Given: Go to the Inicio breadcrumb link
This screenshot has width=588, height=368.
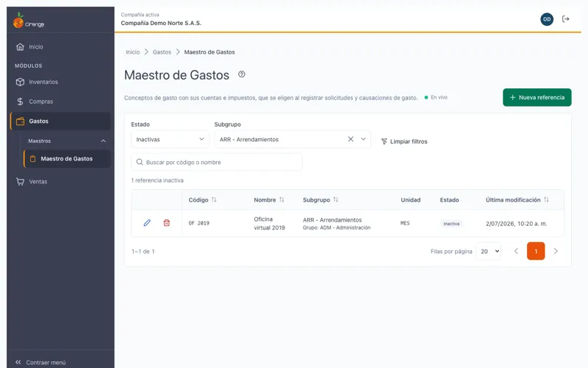Looking at the screenshot, I should click(133, 52).
